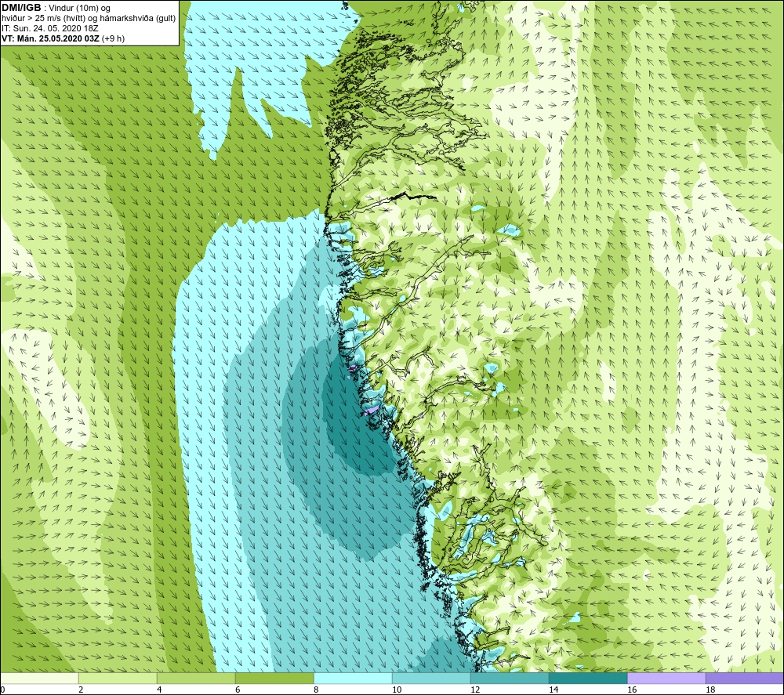
Task: Click the scale label "6"
Action: pyautogui.click(x=238, y=690)
